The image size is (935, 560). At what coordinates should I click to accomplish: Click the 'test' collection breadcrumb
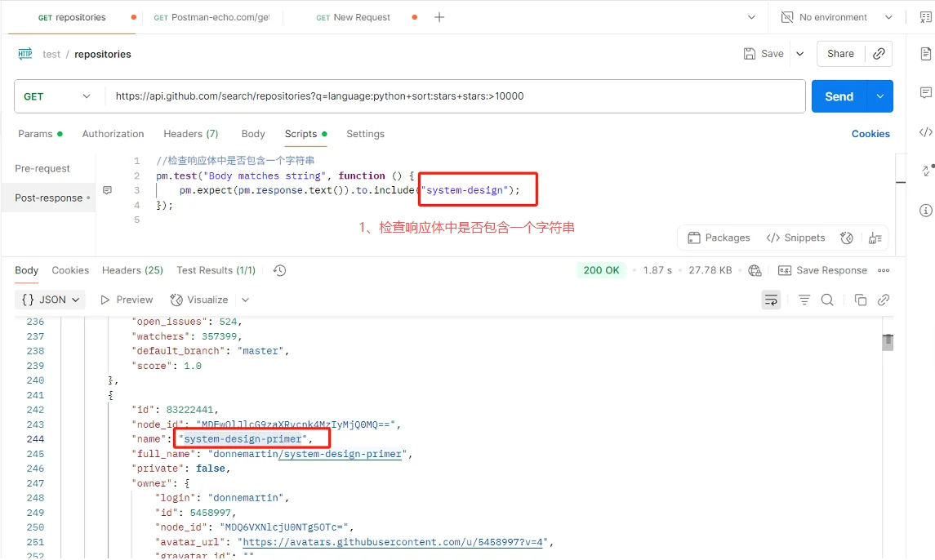51,54
